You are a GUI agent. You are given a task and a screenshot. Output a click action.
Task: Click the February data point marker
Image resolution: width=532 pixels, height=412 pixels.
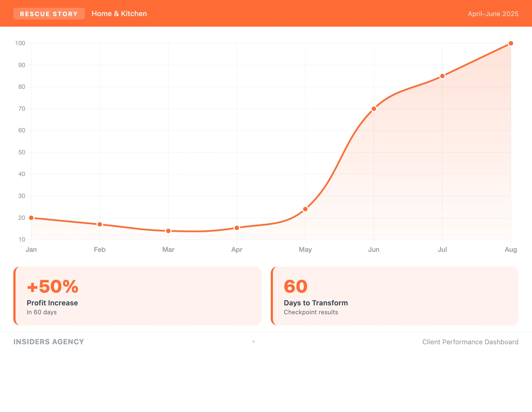click(100, 224)
